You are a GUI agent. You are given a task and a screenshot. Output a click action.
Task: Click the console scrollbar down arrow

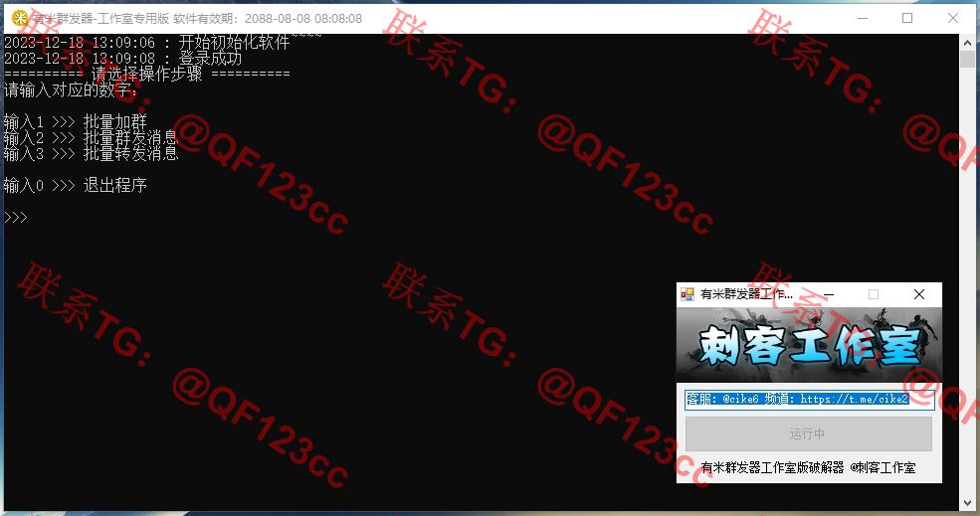[x=967, y=503]
